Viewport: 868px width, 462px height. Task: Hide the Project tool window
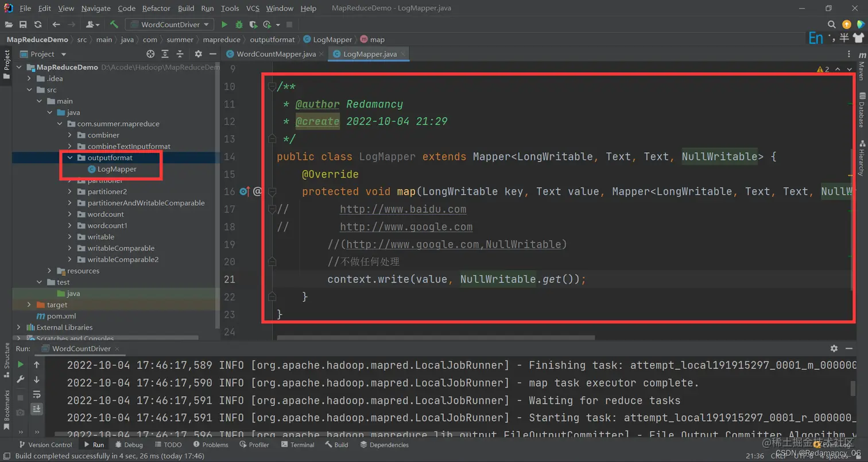tap(213, 54)
